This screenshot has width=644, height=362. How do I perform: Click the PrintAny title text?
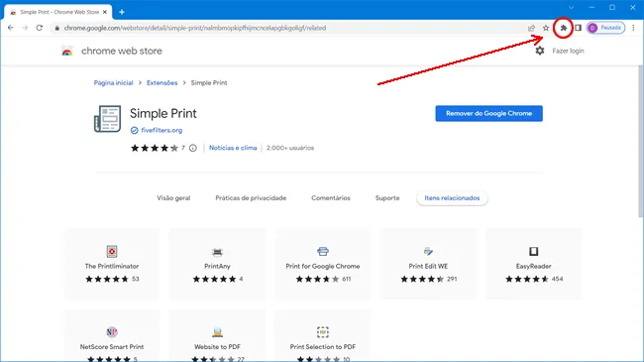(217, 266)
